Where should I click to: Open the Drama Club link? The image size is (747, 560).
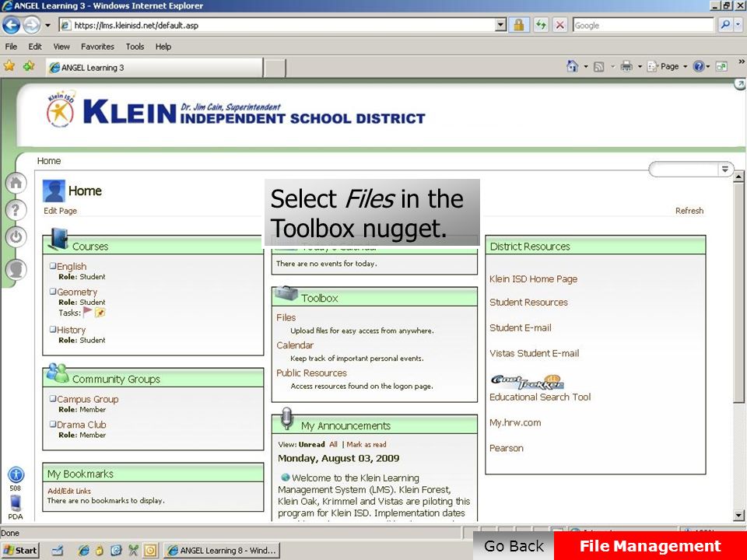(x=82, y=425)
